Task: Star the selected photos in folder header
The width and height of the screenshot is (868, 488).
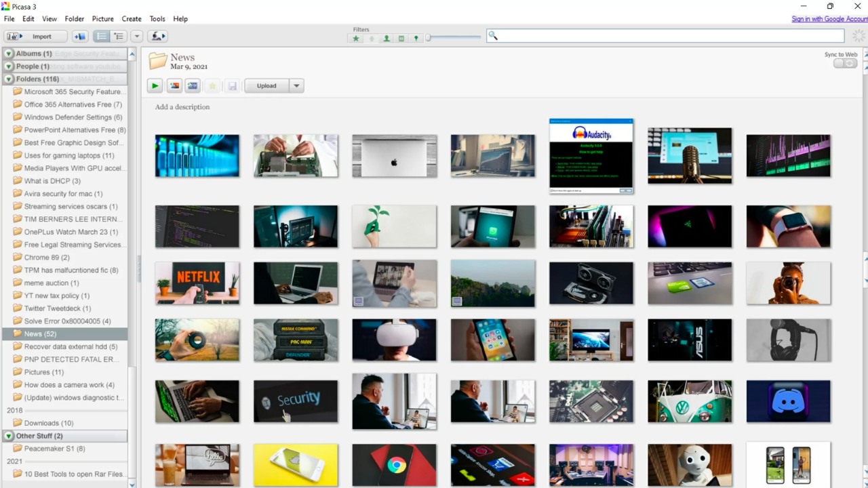Action: (x=212, y=86)
